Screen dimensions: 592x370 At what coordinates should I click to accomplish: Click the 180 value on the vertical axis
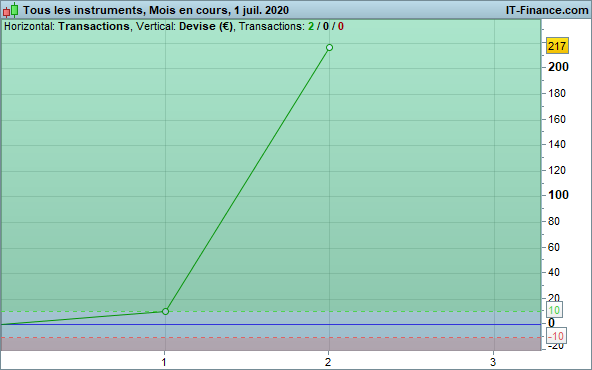[557, 93]
